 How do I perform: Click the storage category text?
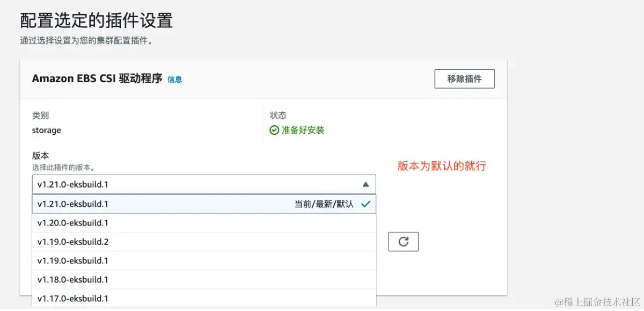46,130
